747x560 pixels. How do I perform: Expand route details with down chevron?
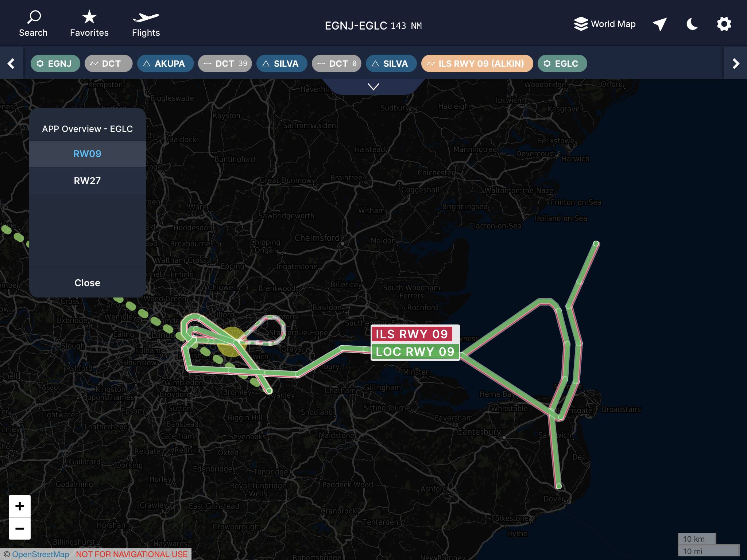[x=373, y=87]
